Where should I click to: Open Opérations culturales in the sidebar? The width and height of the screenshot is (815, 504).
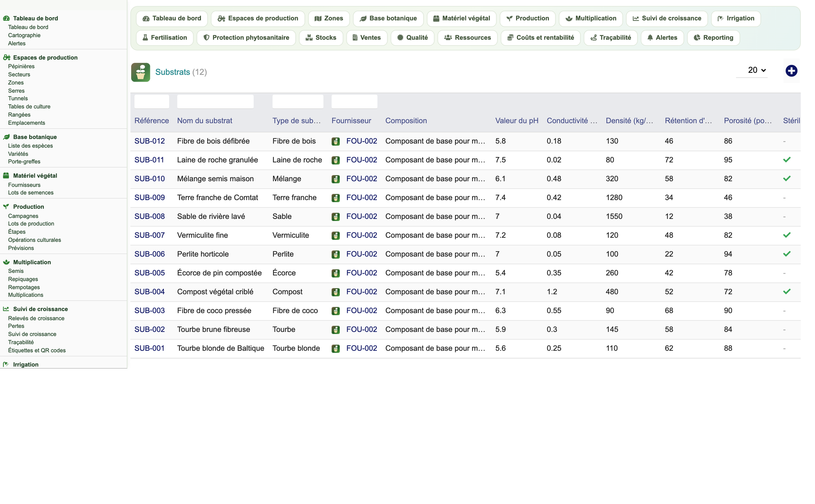pos(35,240)
